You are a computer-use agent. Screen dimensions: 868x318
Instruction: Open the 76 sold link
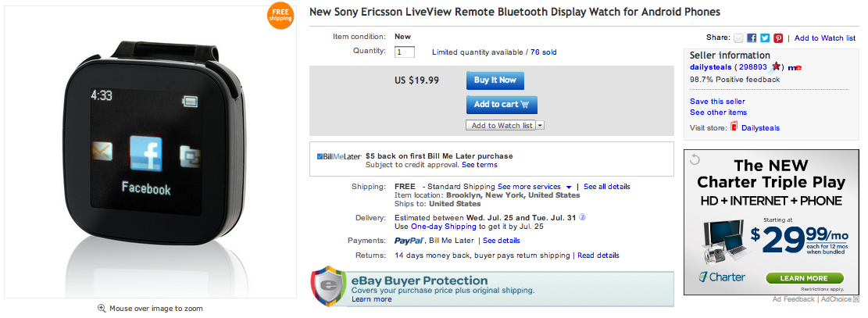pos(544,52)
